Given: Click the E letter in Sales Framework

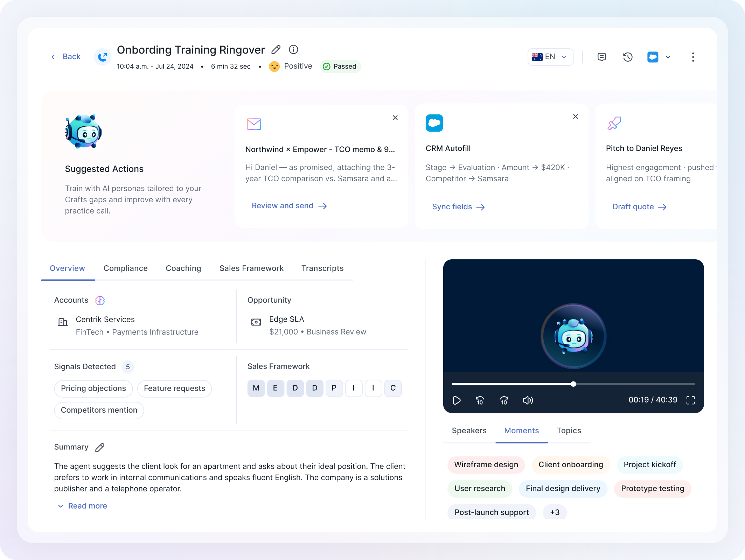Looking at the screenshot, I should pyautogui.click(x=276, y=388).
